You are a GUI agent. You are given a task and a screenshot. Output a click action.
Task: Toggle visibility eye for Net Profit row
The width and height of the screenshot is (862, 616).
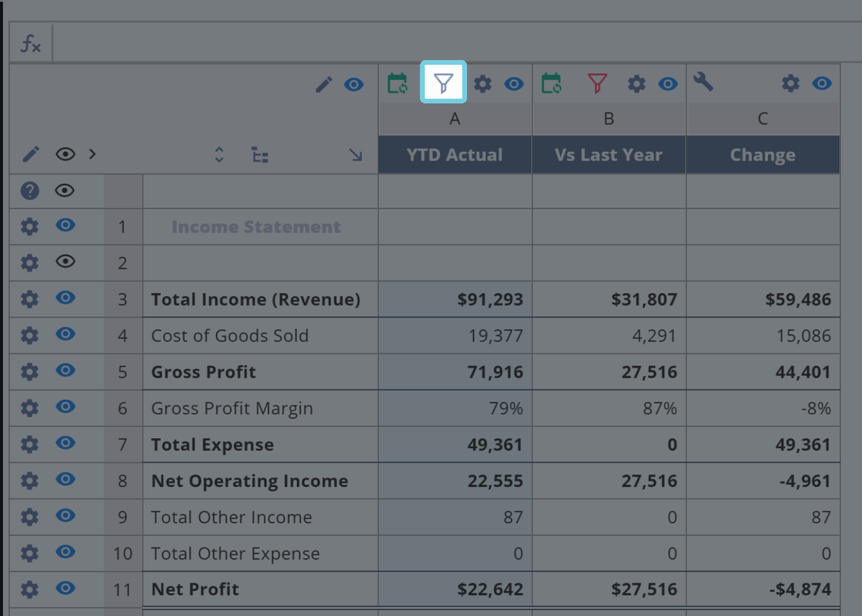click(x=65, y=588)
